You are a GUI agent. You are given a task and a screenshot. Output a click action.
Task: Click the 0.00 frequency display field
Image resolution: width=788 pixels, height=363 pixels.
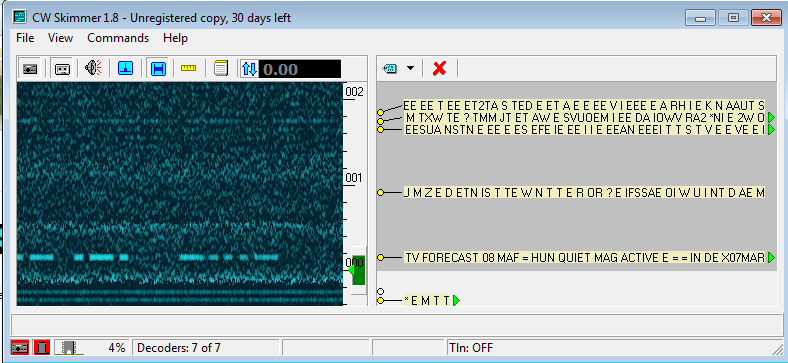coord(300,69)
